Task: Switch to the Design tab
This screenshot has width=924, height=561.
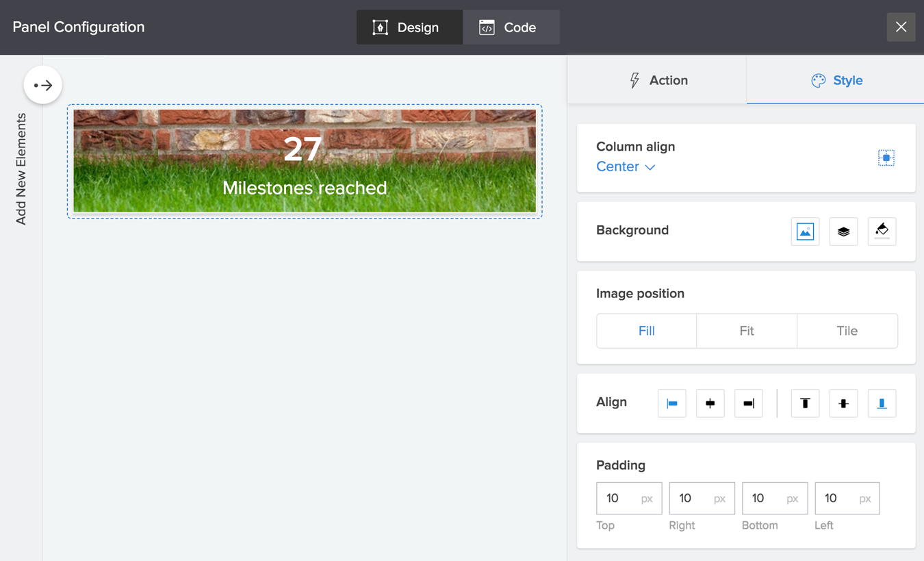Action: pos(409,27)
